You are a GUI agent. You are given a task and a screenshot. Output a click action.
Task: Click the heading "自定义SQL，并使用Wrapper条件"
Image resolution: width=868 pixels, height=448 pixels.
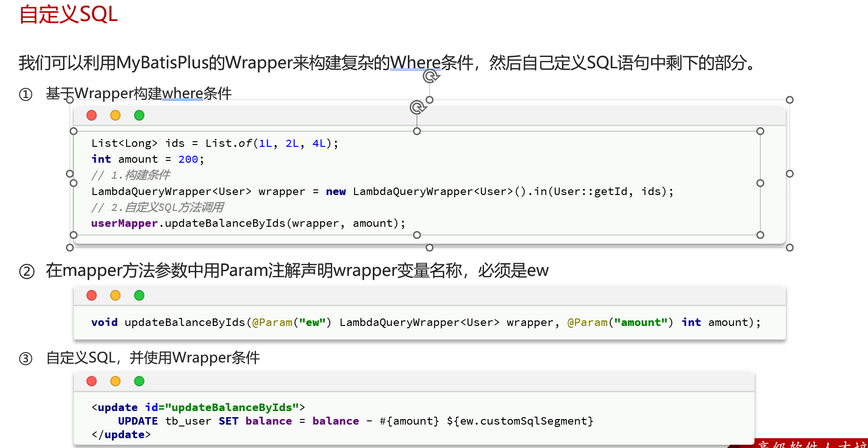(153, 358)
